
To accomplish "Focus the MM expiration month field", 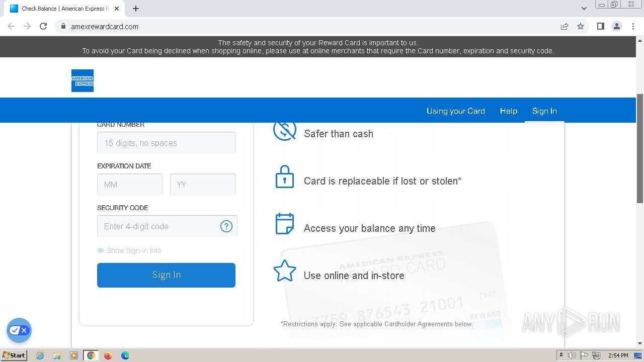I will [130, 185].
